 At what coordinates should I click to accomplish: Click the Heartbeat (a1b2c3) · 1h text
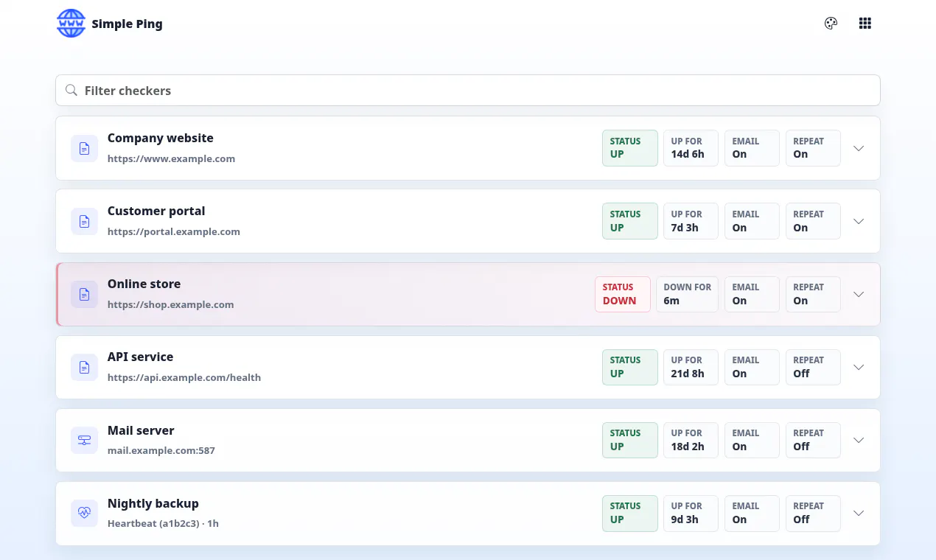coord(163,523)
